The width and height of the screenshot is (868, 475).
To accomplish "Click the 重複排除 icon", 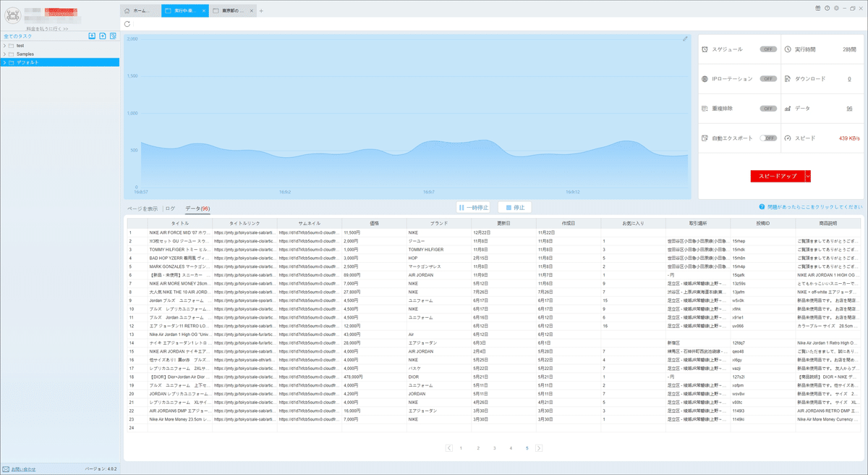I will (x=705, y=108).
